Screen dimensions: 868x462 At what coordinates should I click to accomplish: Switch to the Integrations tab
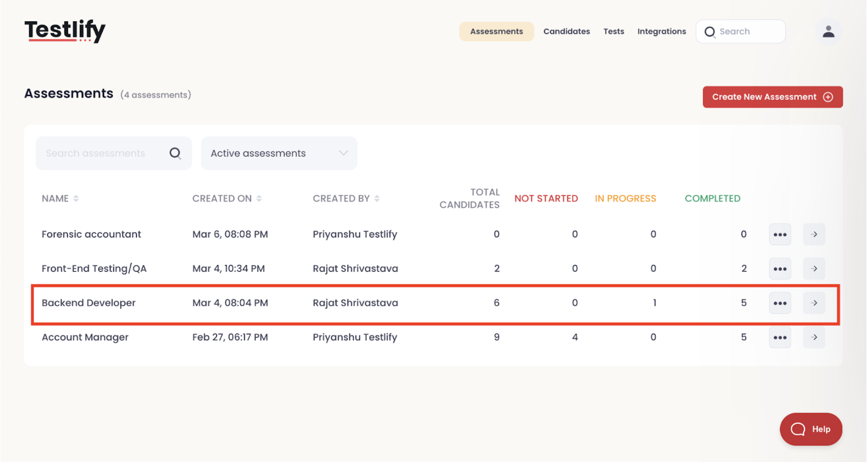pyautogui.click(x=661, y=31)
